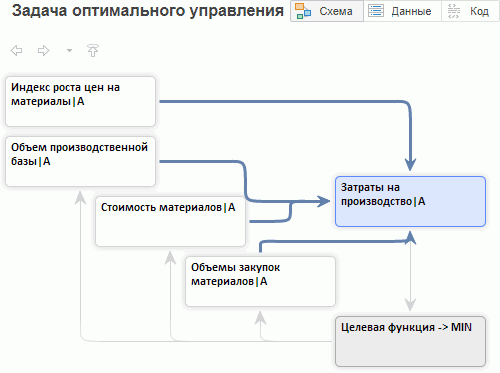Open the navigation history dropdown arrow
This screenshot has height=373, width=500.
pyautogui.click(x=69, y=51)
